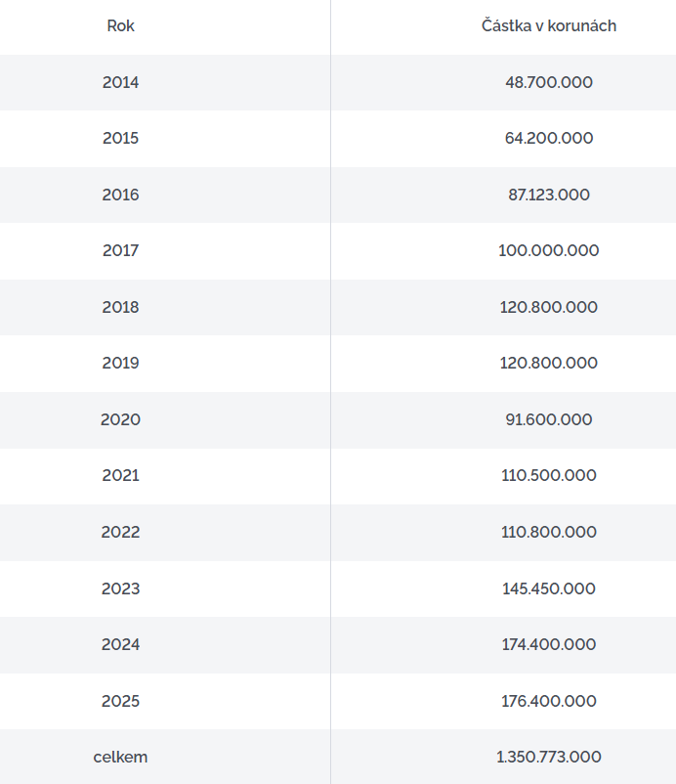
Task: Click the amount 87.123.000
Action: [549, 195]
